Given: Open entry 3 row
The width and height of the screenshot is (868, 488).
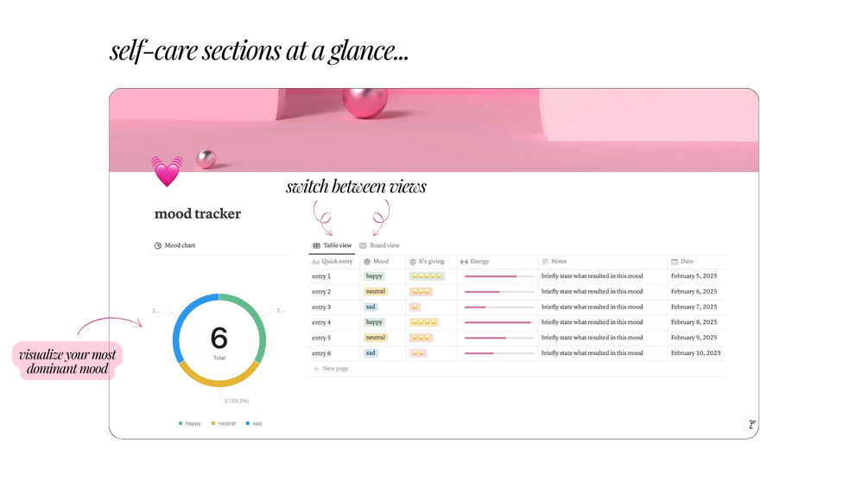Looking at the screenshot, I should 321,307.
